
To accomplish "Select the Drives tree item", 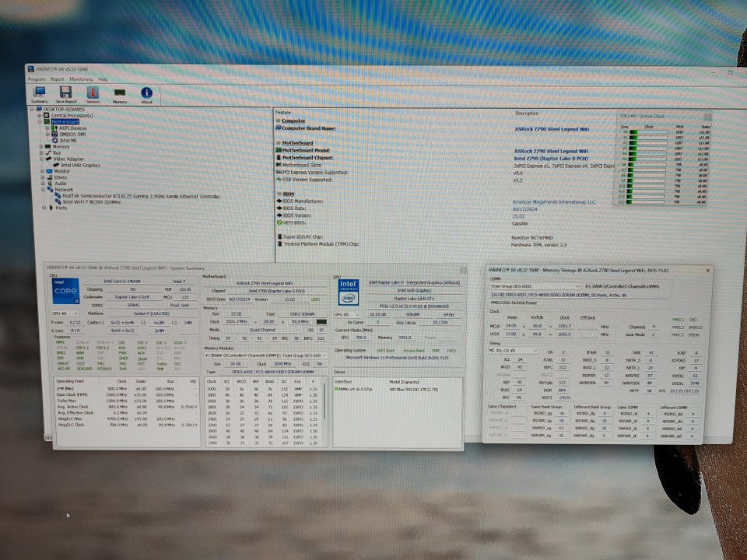I will 61,177.
